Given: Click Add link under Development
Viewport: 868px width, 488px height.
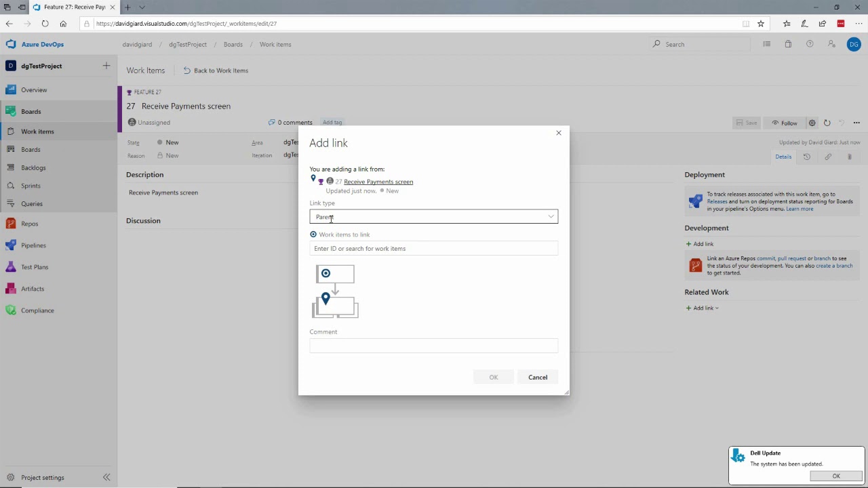Looking at the screenshot, I should [700, 244].
